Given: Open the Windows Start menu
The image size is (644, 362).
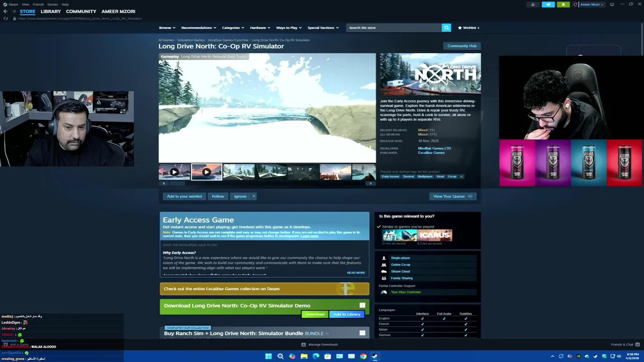Looking at the screenshot, I should [x=269, y=356].
